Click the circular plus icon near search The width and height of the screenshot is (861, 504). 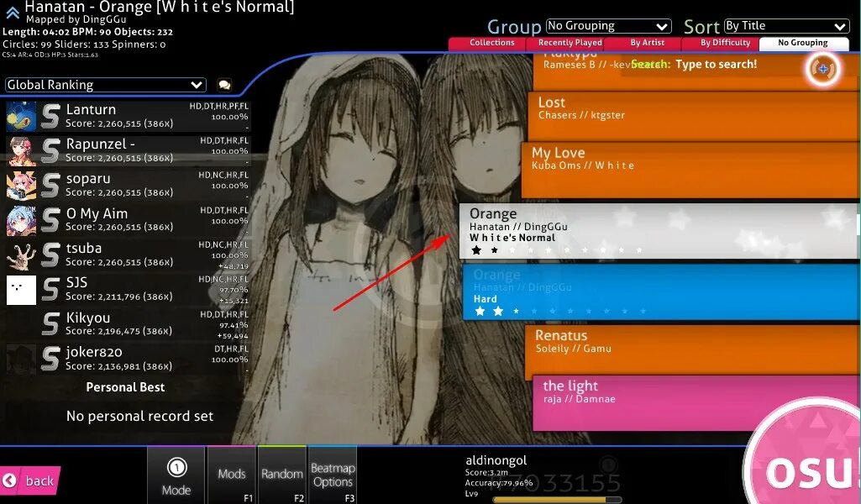[823, 69]
